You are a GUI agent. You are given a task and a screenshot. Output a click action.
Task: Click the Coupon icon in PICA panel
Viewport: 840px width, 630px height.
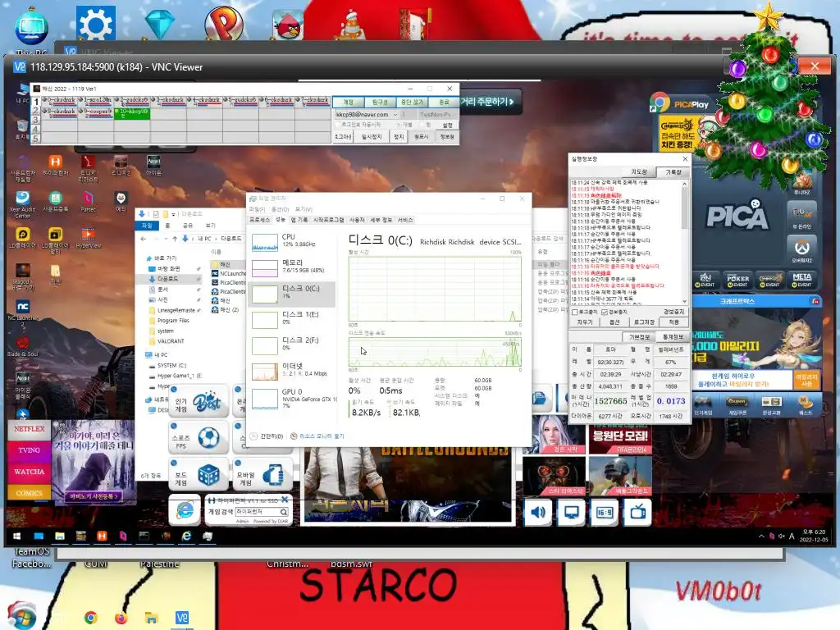click(737, 405)
